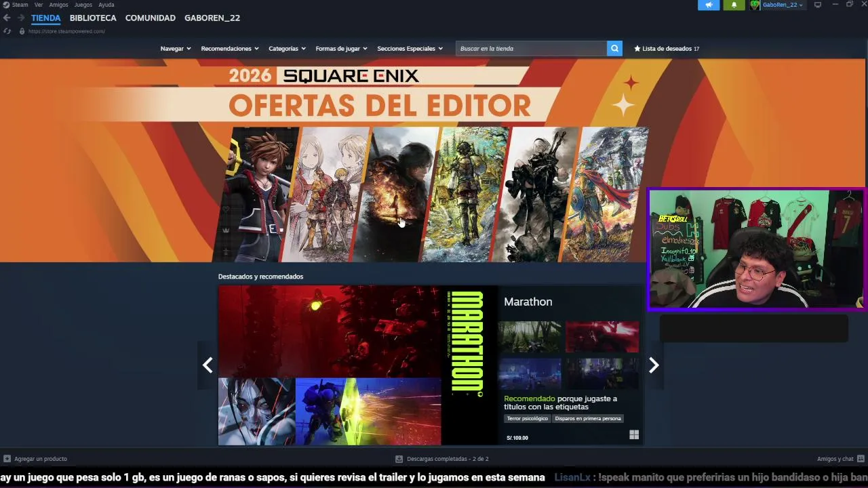The height and width of the screenshot is (488, 868).
Task: Open Lista de deseados
Action: pyautogui.click(x=667, y=48)
